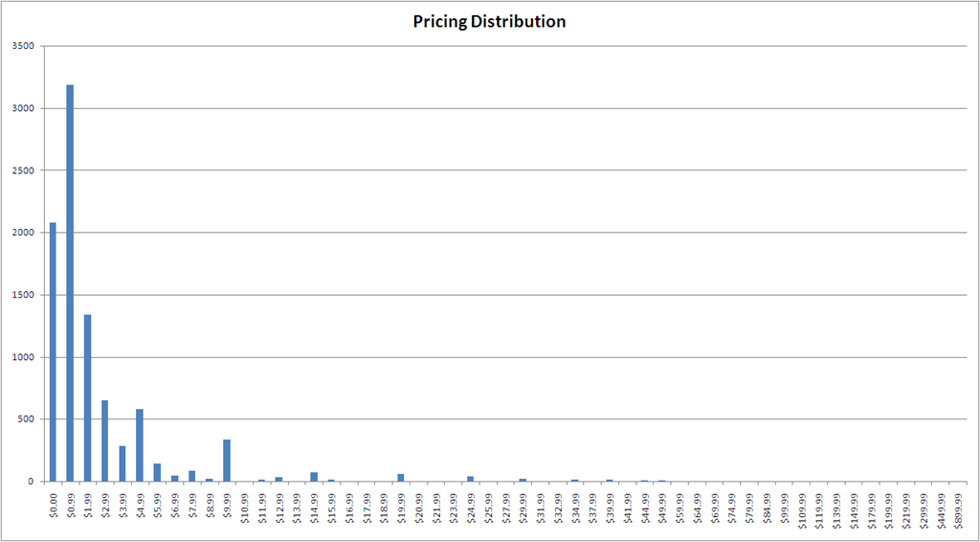Select the $19.99 small bar
This screenshot has width=980, height=542.
(401, 478)
